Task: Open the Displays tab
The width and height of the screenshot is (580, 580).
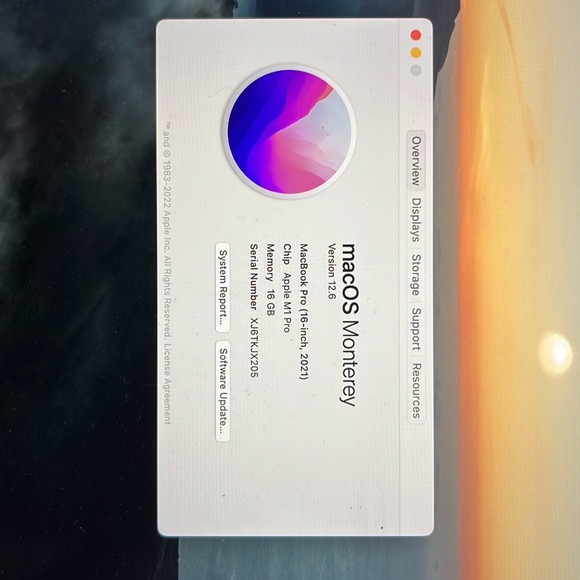Action: coord(416,220)
